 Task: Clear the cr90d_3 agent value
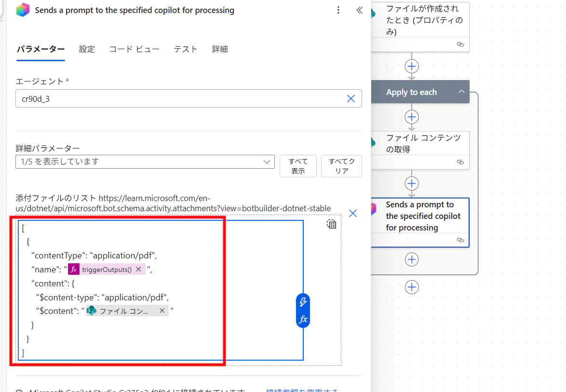click(350, 98)
